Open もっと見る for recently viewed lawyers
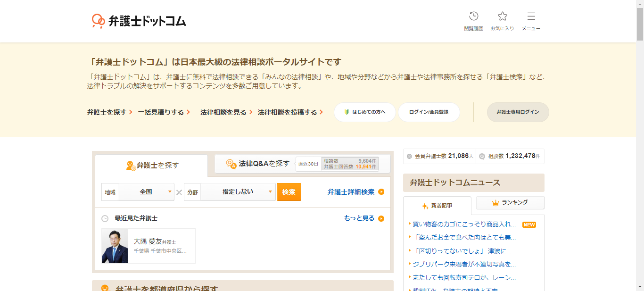 (x=359, y=218)
